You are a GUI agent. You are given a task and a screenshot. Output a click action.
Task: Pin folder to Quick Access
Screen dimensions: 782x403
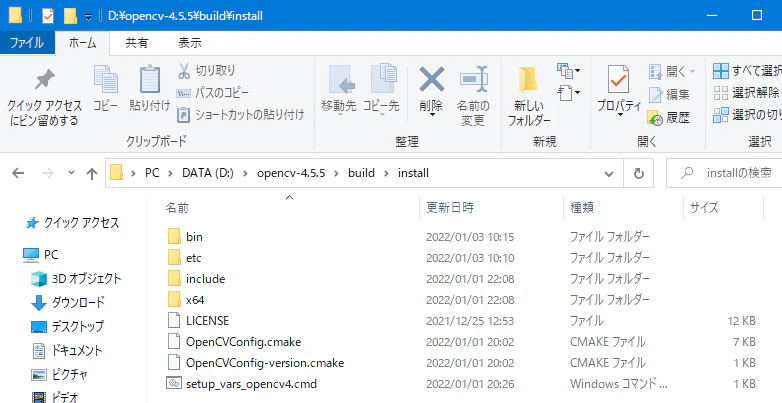44,98
